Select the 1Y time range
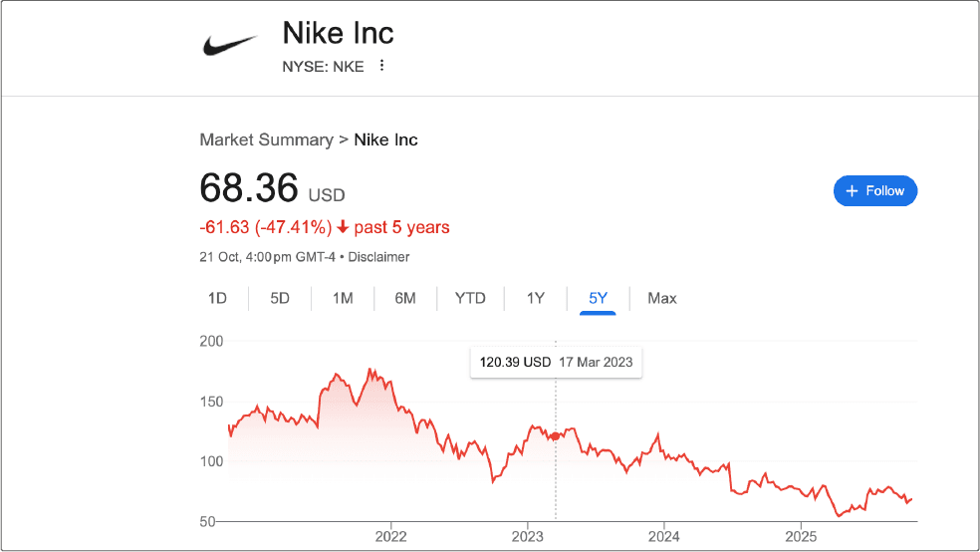 pos(536,298)
